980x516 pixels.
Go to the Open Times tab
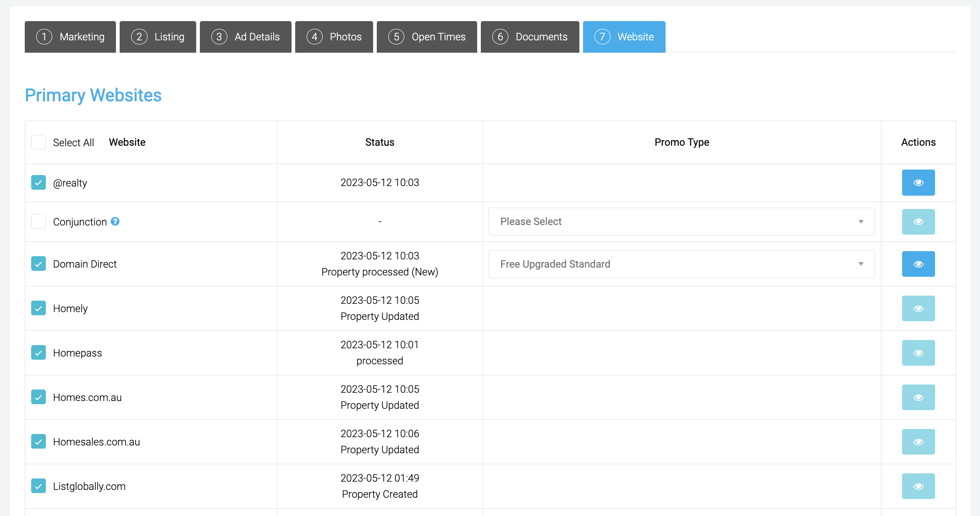pos(426,37)
